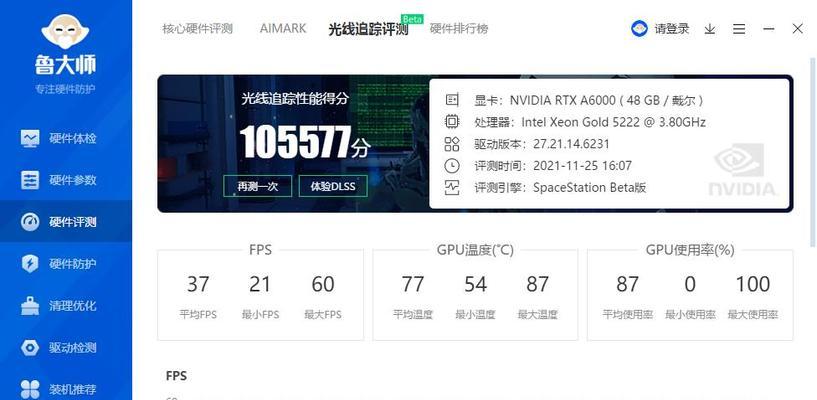Click the green Beta badge
The width and height of the screenshot is (817, 400).
[413, 19]
